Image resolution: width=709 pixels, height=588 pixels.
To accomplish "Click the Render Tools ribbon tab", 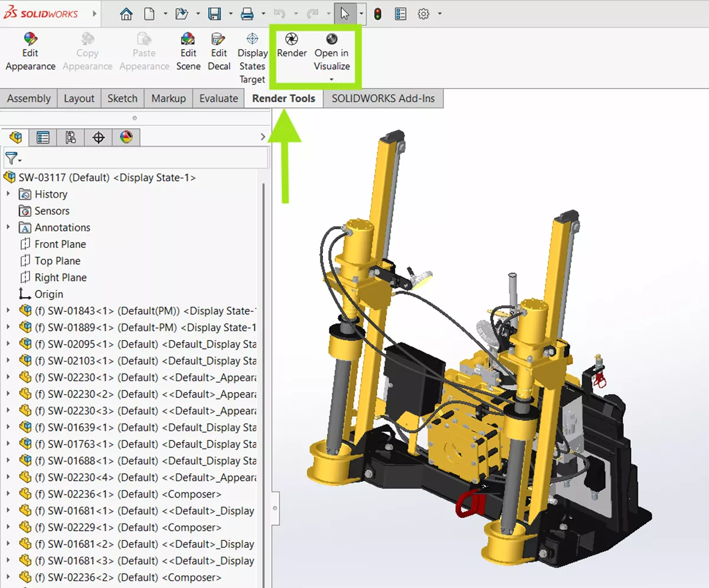I will point(284,98).
